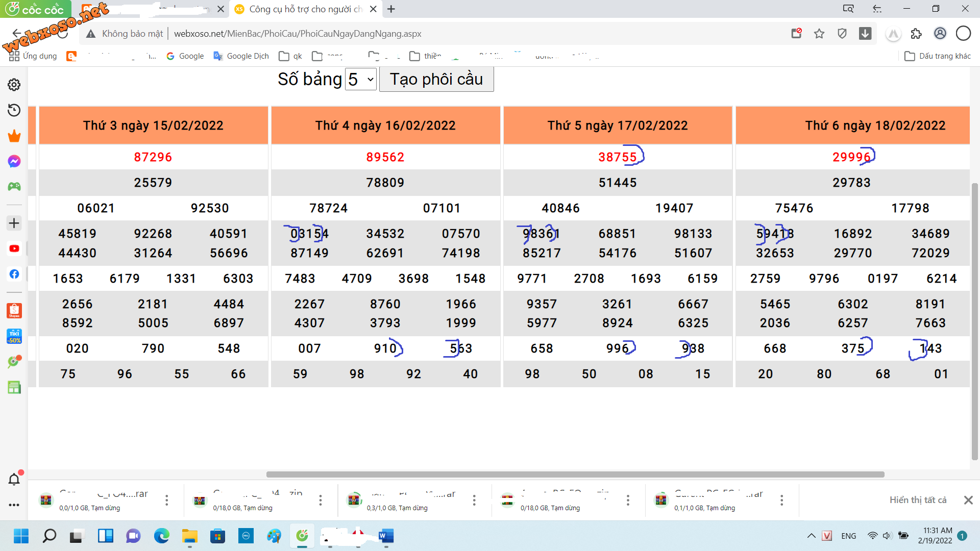The image size is (980, 551).
Task: Click the orange crown sidebar icon
Action: click(14, 136)
